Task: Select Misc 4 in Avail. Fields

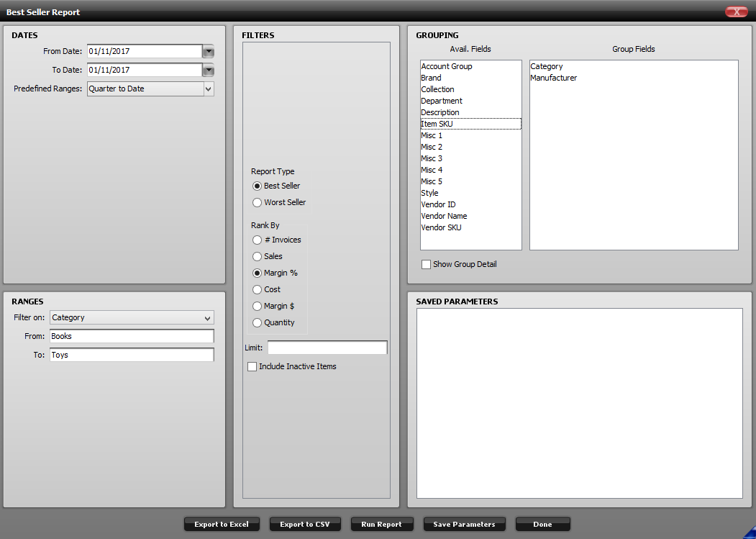Action: tap(470, 171)
